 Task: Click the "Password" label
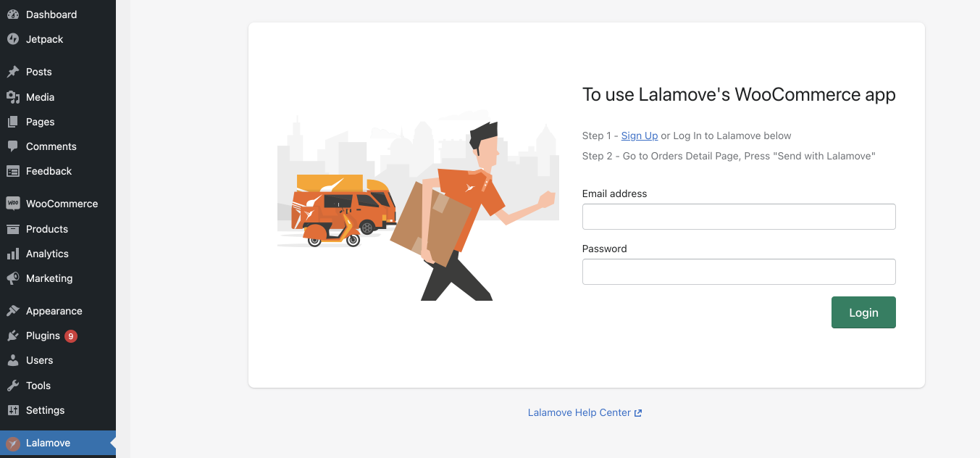point(605,249)
